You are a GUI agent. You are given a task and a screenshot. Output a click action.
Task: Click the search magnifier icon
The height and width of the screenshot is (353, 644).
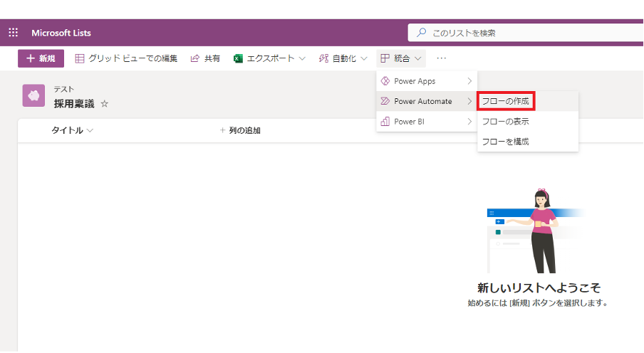[x=422, y=33]
